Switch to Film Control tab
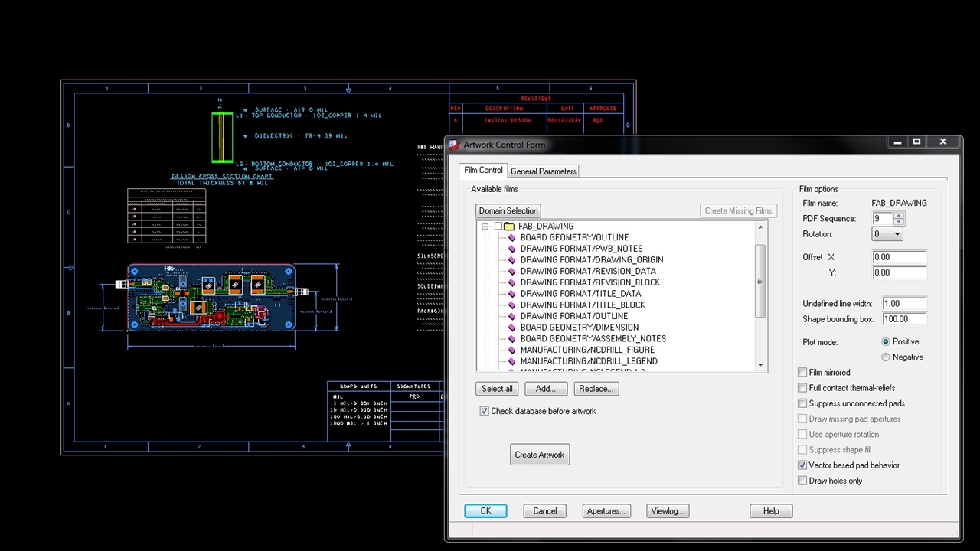This screenshot has width=980, height=551. coord(483,170)
